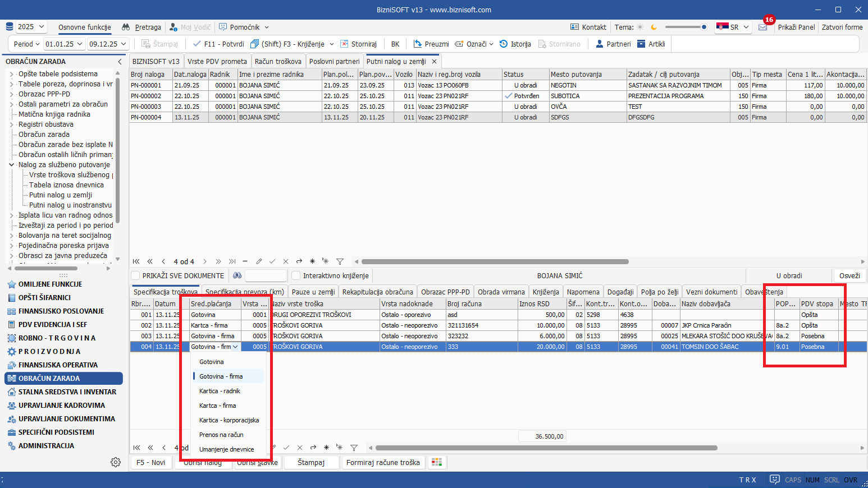Click the Excel grid export icon
The width and height of the screenshot is (868, 488).
click(437, 462)
